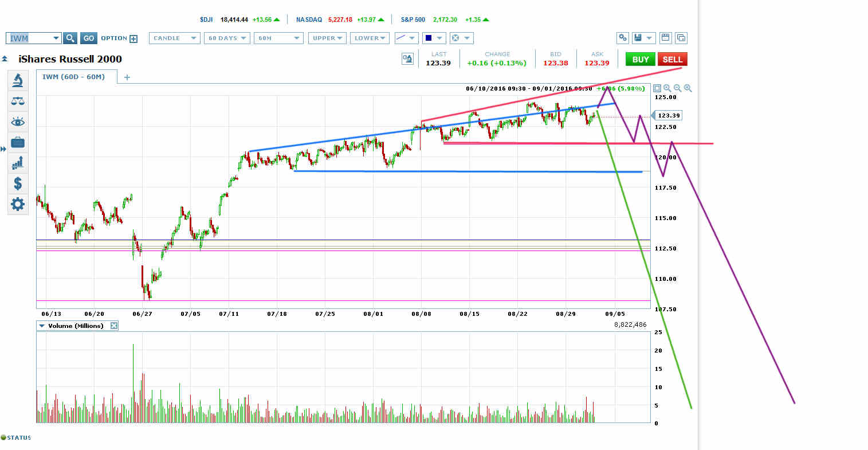Close the Volume indicator panel
The image size is (868, 450).
click(114, 326)
